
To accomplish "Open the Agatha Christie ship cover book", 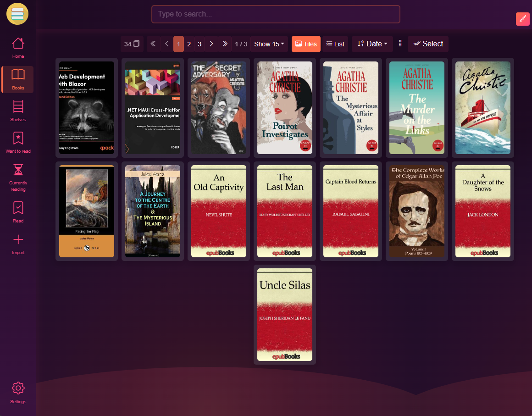I will pos(483,108).
